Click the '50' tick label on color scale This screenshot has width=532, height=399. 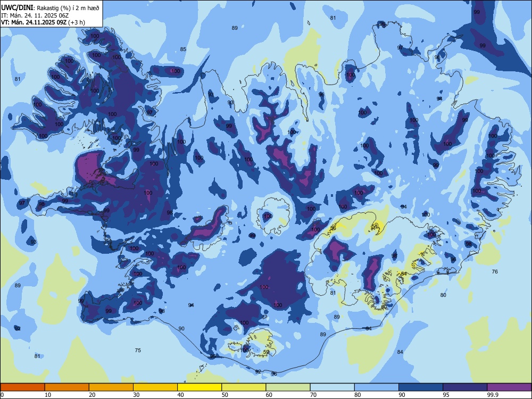[x=225, y=395]
